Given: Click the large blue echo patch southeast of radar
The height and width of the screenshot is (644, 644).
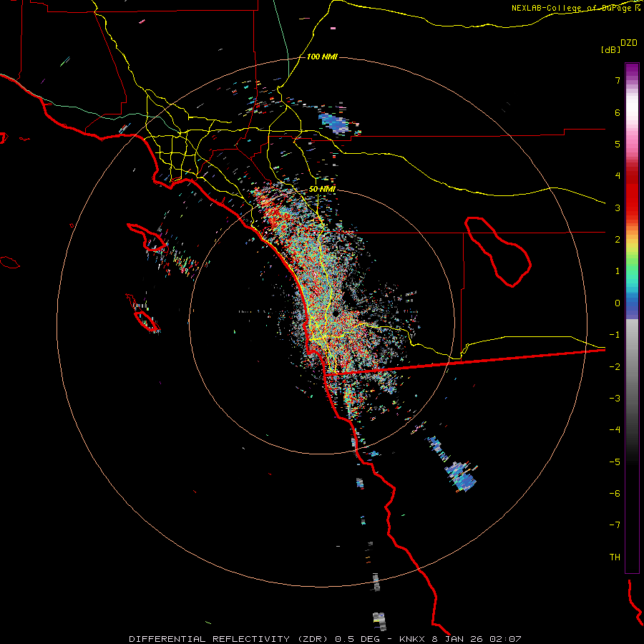Looking at the screenshot, I should pos(462,476).
